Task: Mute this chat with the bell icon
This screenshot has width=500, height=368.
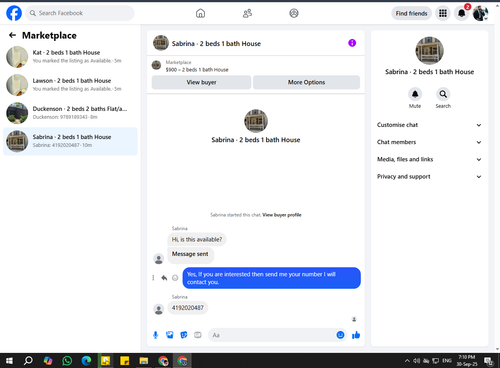Action: click(415, 94)
